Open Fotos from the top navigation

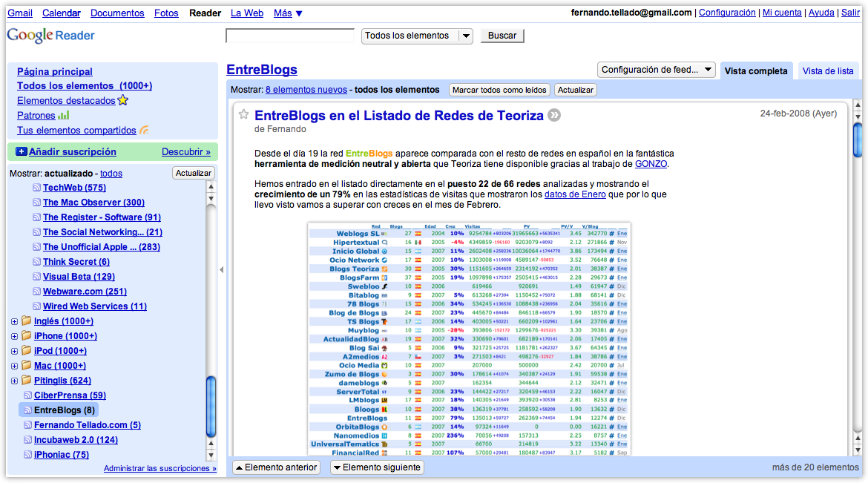pos(166,13)
